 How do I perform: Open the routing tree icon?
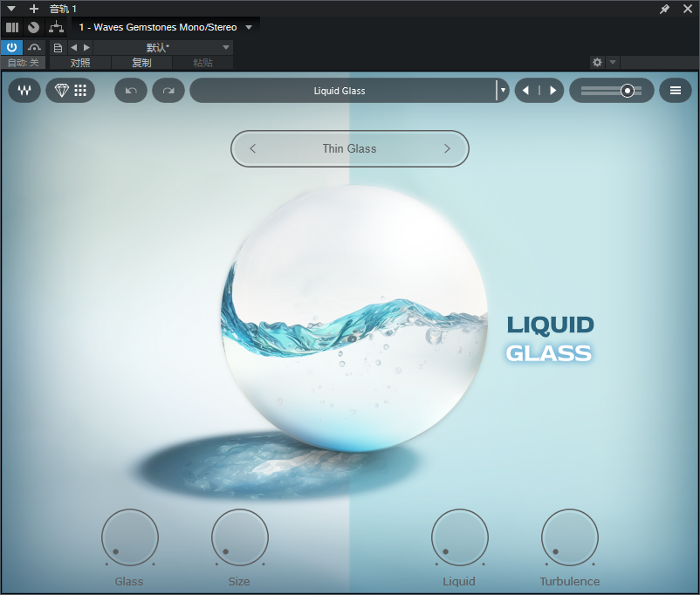56,27
